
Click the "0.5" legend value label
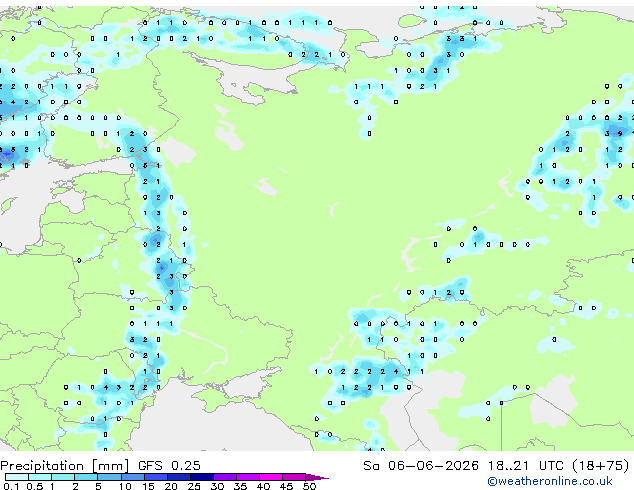tap(34, 486)
